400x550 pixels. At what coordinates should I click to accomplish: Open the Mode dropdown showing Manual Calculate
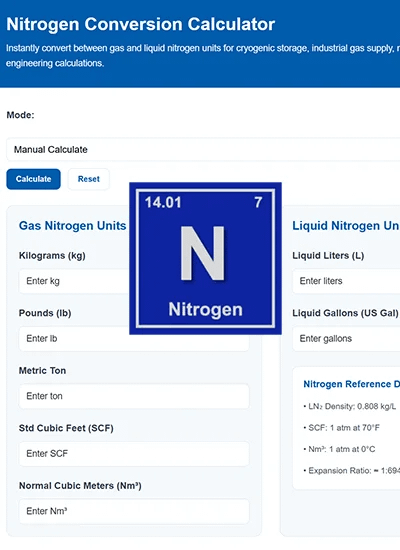(x=203, y=149)
